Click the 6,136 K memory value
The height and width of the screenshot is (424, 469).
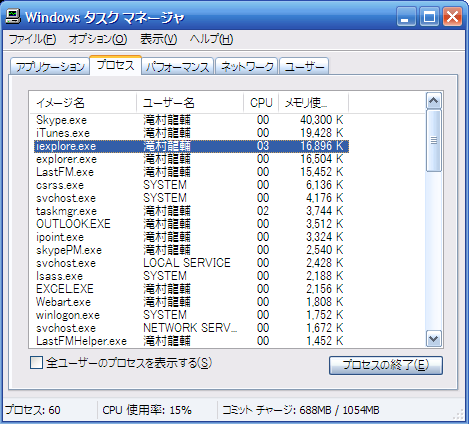point(325,185)
